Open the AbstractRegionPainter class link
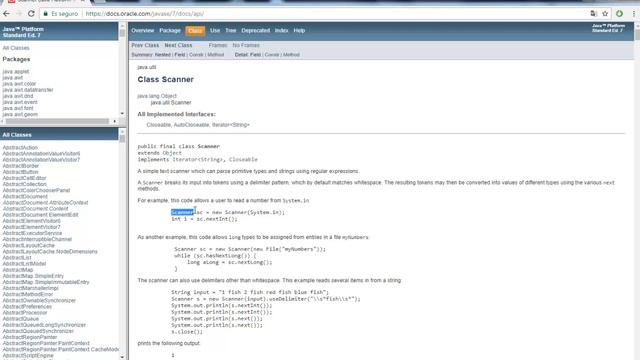This screenshot has width=640, height=360. tap(30, 337)
